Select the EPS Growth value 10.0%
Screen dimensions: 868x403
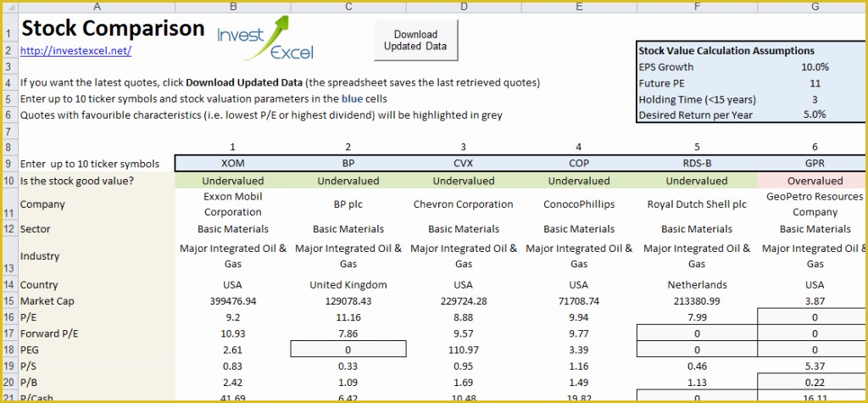pyautogui.click(x=815, y=67)
